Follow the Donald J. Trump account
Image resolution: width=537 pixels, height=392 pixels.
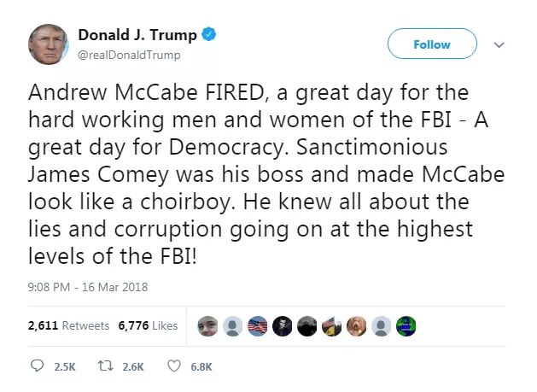(x=432, y=44)
